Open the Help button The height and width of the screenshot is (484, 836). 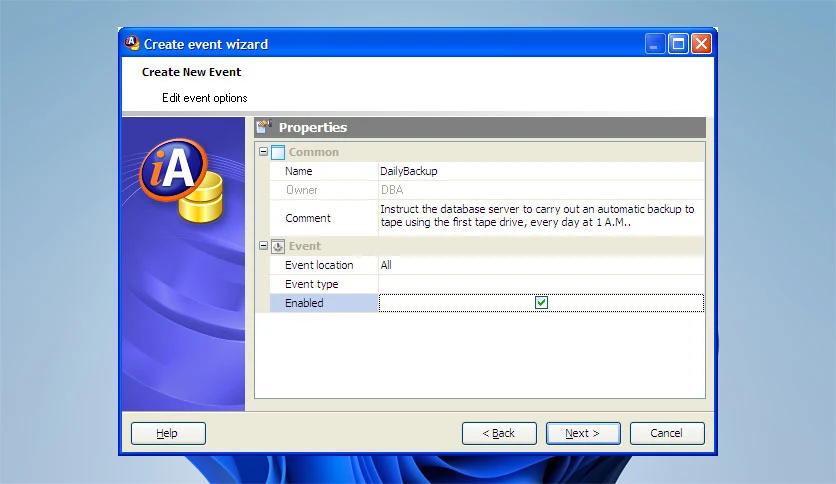pos(168,433)
